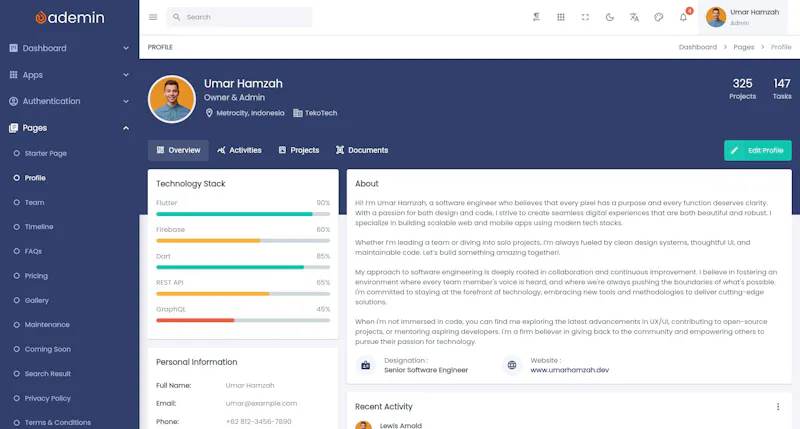Click the building icon by TekoTech

tap(298, 113)
